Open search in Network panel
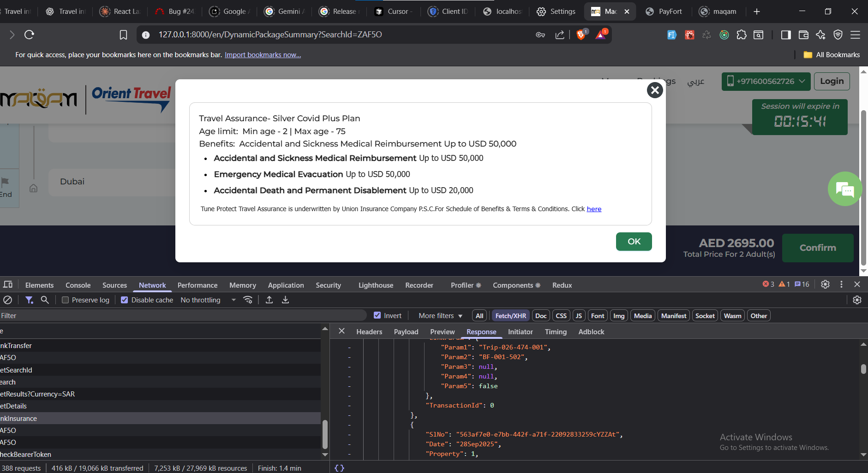This screenshot has height=473, width=868. (45, 300)
